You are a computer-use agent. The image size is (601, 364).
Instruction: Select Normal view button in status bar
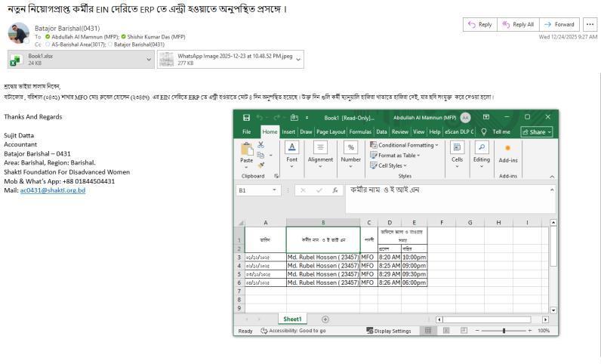coord(428,331)
